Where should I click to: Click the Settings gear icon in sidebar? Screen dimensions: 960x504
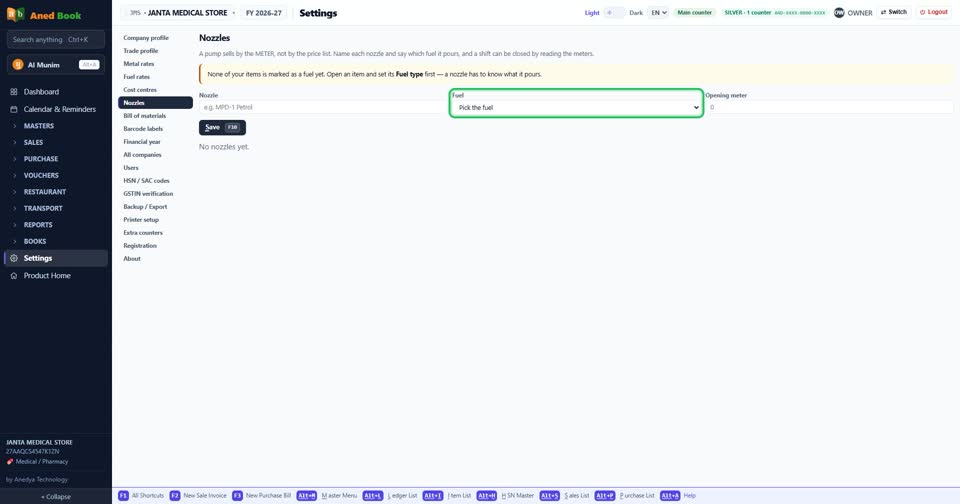(13, 258)
